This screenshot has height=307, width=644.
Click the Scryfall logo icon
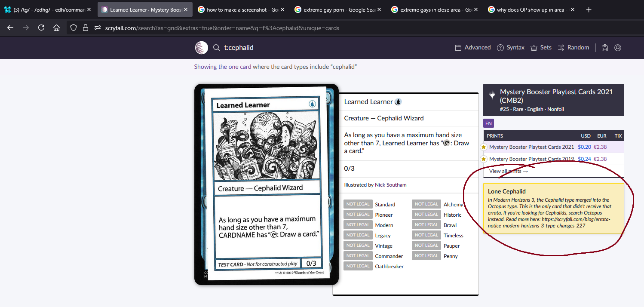tap(202, 48)
